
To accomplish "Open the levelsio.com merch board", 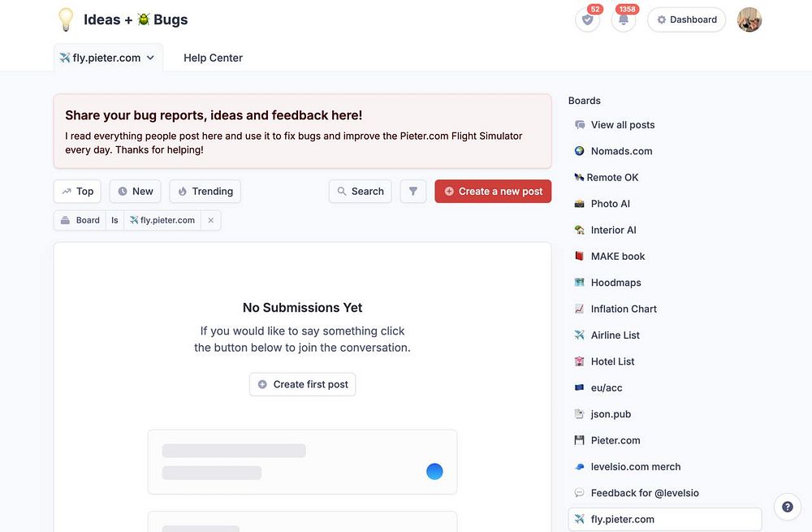I will (665, 467).
